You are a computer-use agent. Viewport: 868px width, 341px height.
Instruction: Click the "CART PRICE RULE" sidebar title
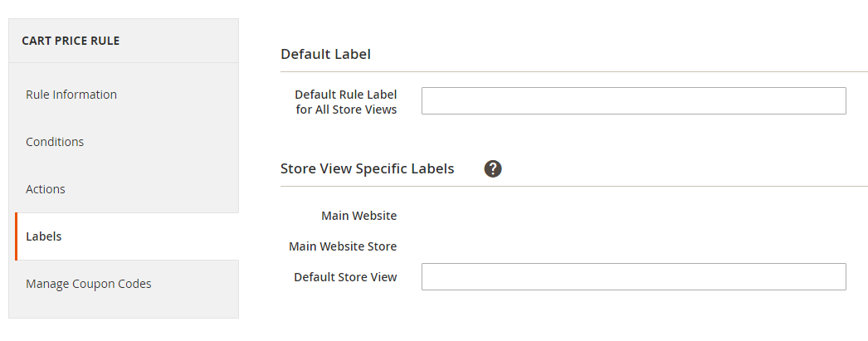(x=71, y=41)
